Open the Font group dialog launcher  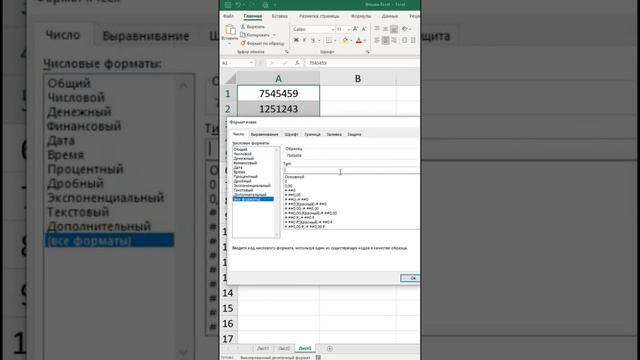pyautogui.click(x=368, y=52)
